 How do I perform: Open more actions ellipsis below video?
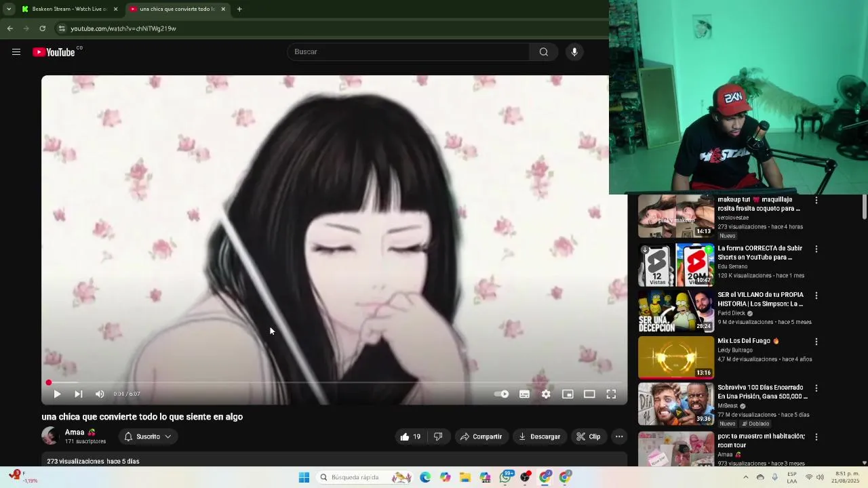(619, 436)
